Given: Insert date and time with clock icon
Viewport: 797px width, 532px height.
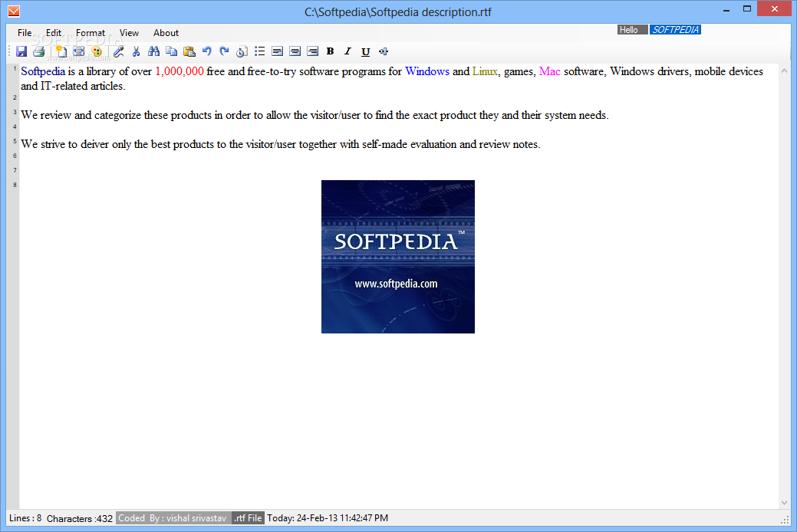Looking at the screenshot, I should point(242,51).
